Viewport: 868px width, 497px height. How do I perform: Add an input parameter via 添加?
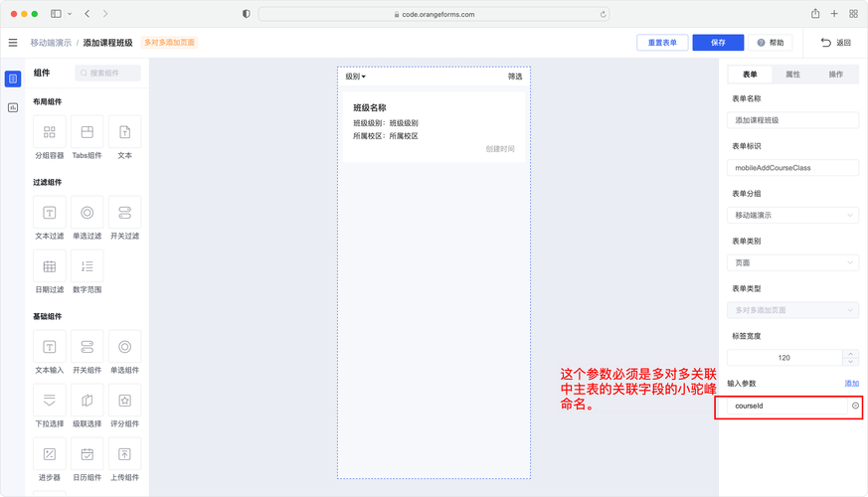(851, 383)
